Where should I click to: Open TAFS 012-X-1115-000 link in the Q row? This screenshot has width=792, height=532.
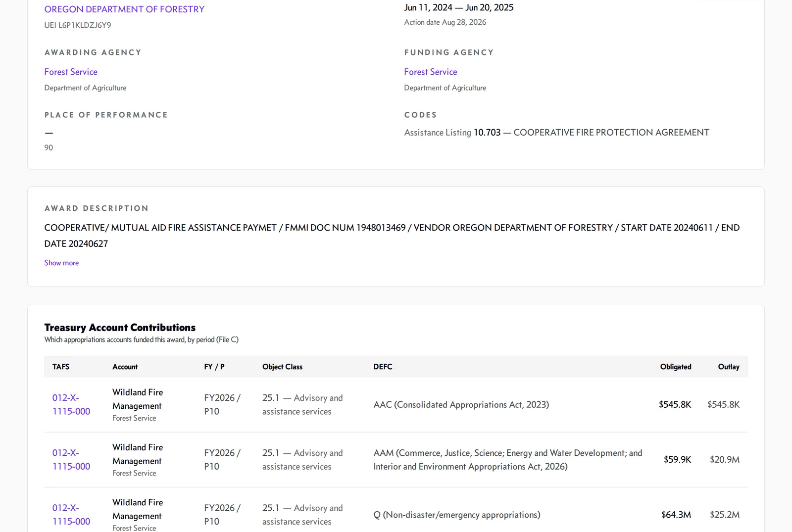tap(71, 515)
